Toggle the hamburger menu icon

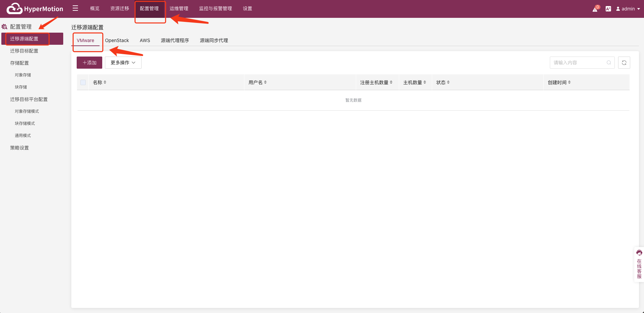pos(75,8)
